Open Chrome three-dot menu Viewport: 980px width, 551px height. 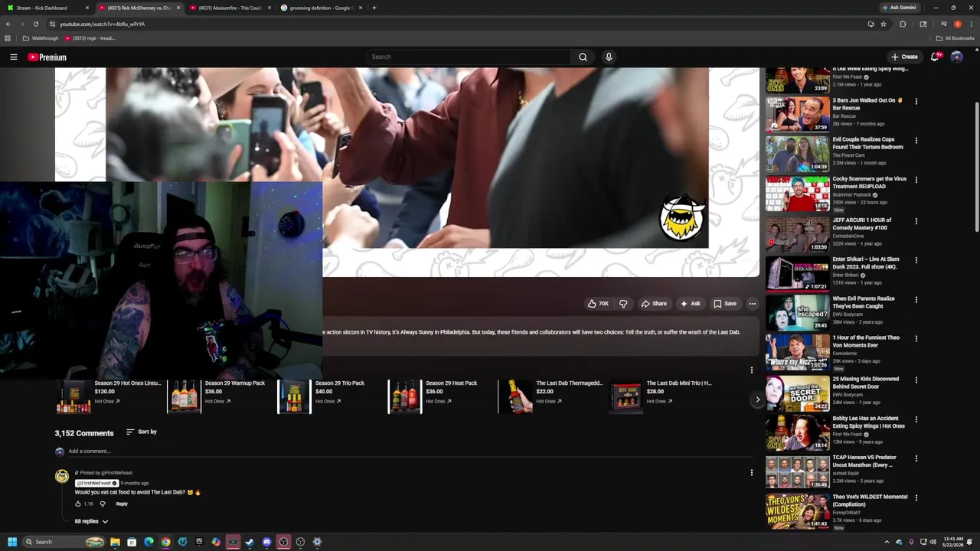[970, 24]
